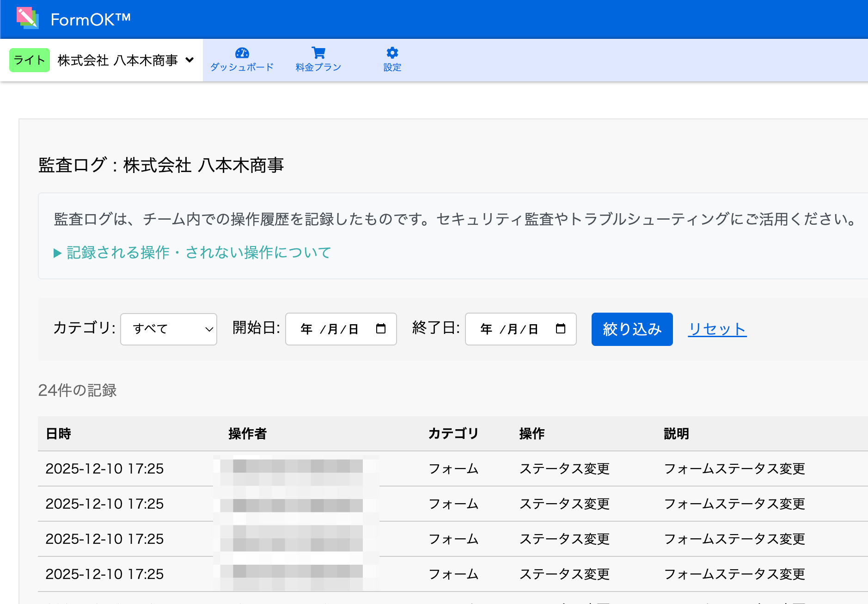Expand the 株式会社 八本木商事 team dropdown
This screenshot has height=604, width=868.
pyautogui.click(x=125, y=60)
